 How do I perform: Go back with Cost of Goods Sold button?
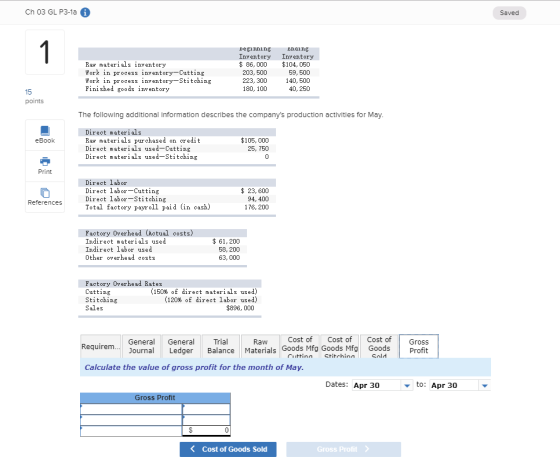(x=228, y=449)
